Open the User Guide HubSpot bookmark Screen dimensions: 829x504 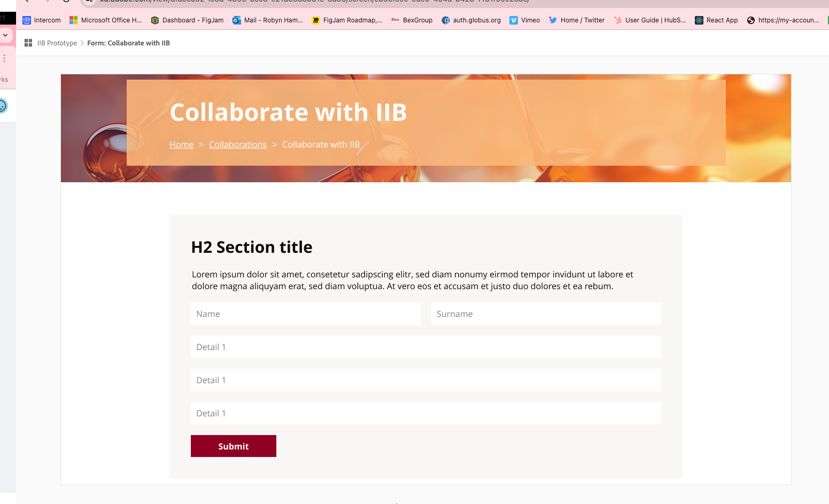[x=650, y=20]
